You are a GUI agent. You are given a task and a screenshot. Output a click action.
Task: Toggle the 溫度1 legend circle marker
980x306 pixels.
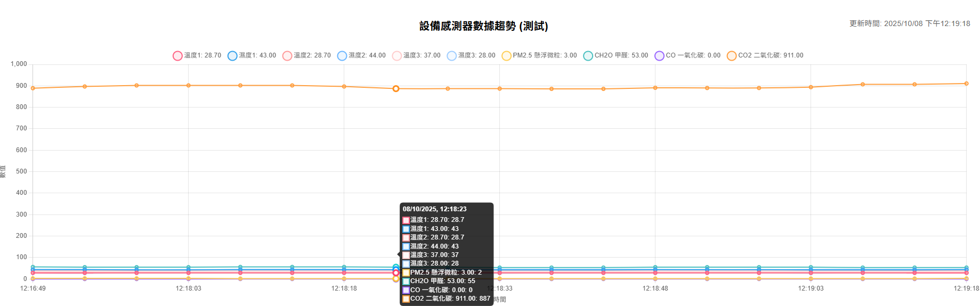pyautogui.click(x=177, y=56)
